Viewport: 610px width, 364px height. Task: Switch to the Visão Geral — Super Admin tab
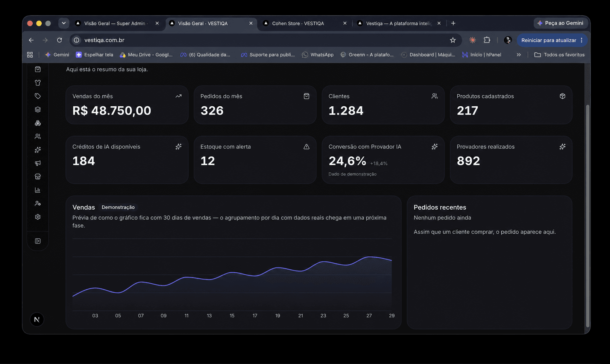117,23
